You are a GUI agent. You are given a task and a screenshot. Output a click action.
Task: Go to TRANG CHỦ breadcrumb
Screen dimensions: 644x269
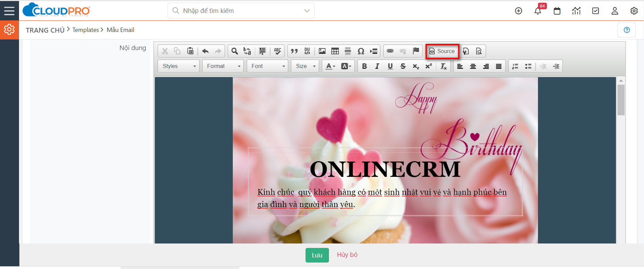click(45, 30)
